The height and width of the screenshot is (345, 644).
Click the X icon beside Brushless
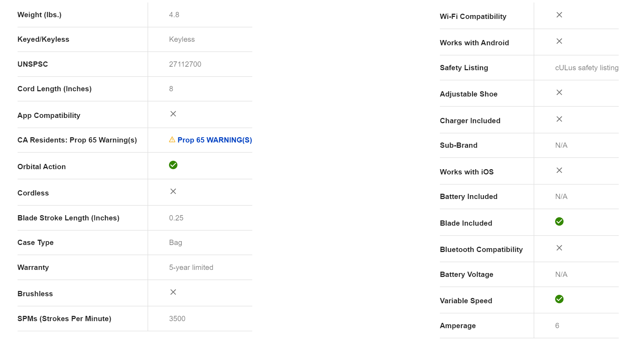pos(173,292)
